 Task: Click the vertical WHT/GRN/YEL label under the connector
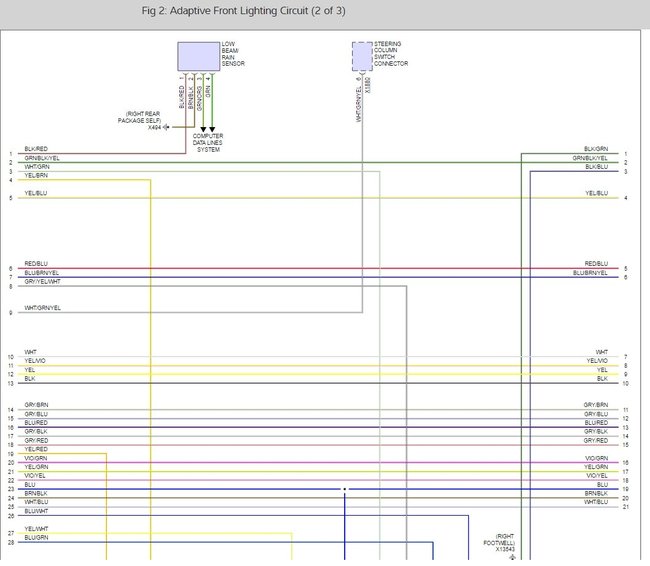pyautogui.click(x=359, y=104)
